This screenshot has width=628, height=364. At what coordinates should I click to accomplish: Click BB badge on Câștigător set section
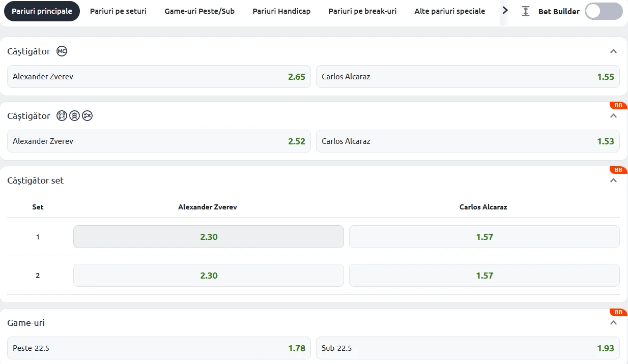click(x=618, y=170)
